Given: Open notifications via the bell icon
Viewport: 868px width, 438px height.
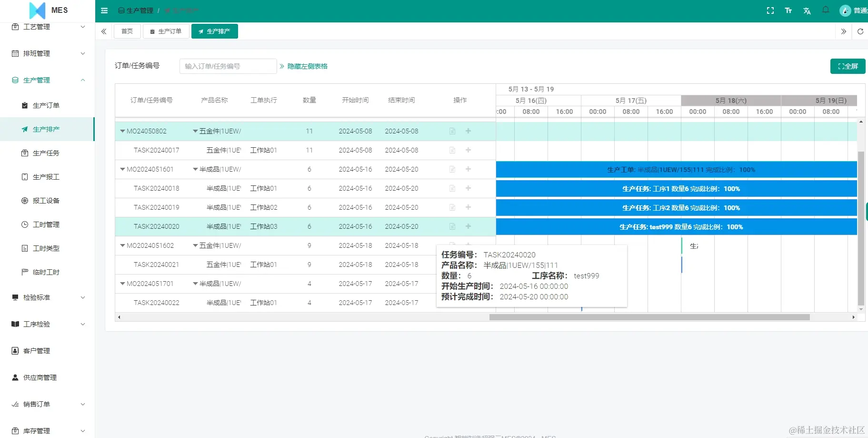Looking at the screenshot, I should (x=826, y=10).
